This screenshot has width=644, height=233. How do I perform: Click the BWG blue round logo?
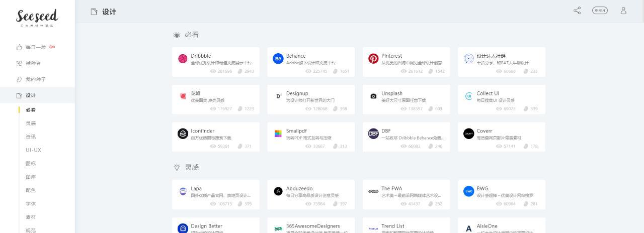click(x=468, y=191)
